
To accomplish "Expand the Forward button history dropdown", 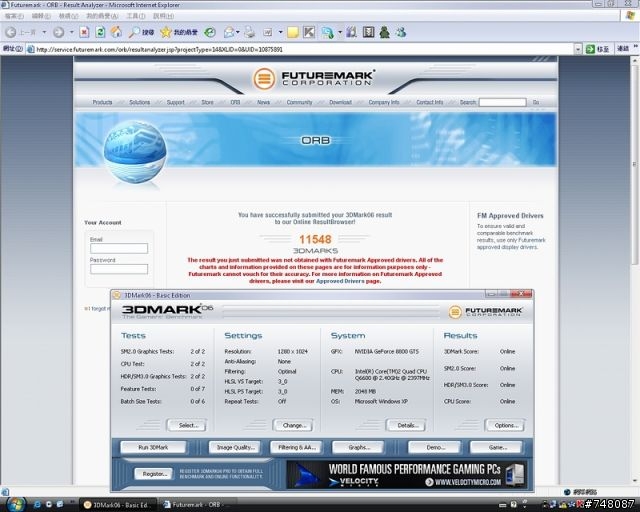I will click(x=71, y=32).
